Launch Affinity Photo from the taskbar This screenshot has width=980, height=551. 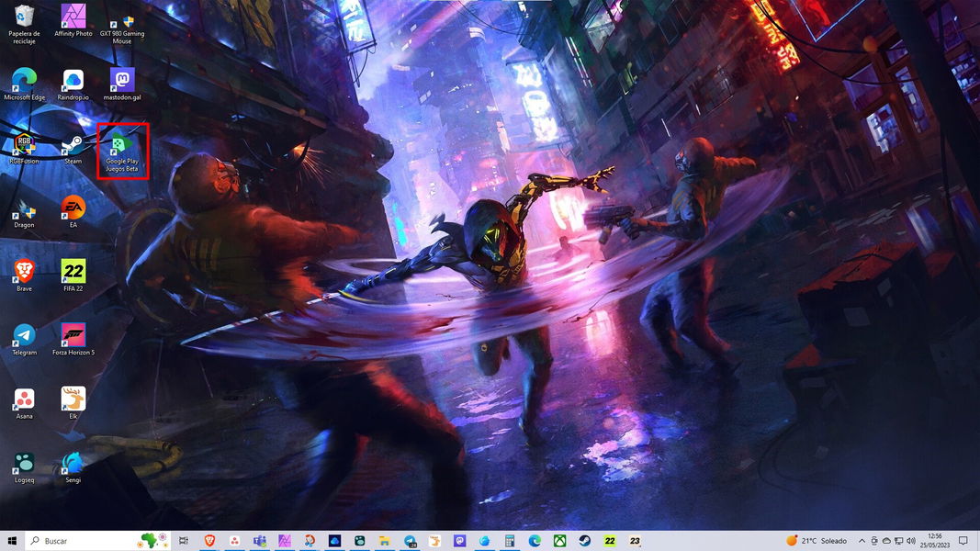285,541
